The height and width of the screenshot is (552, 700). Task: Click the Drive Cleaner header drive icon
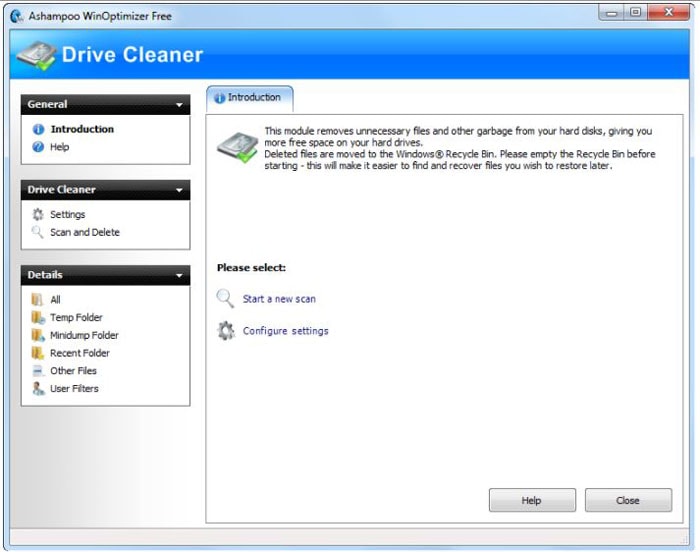coord(37,56)
